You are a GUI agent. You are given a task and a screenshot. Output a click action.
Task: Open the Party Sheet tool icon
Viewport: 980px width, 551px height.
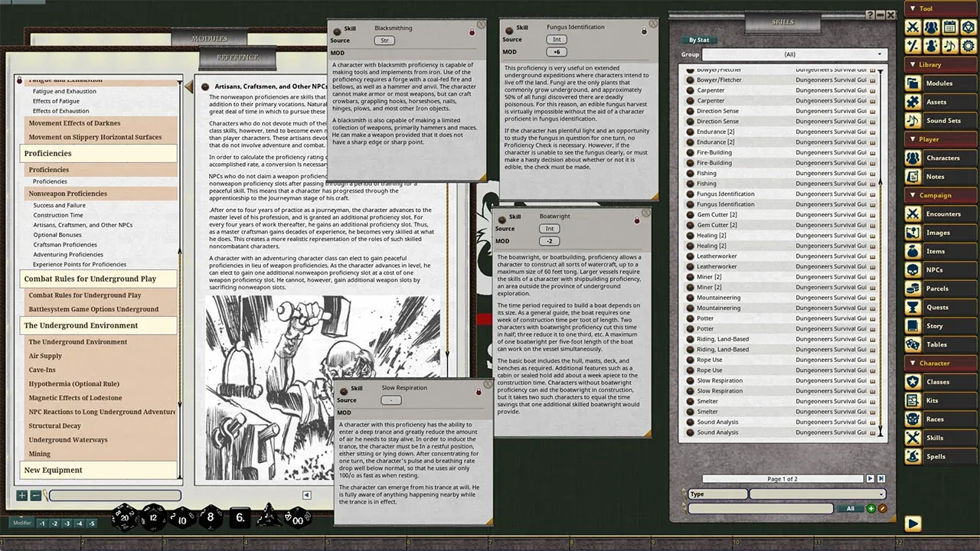(x=931, y=28)
